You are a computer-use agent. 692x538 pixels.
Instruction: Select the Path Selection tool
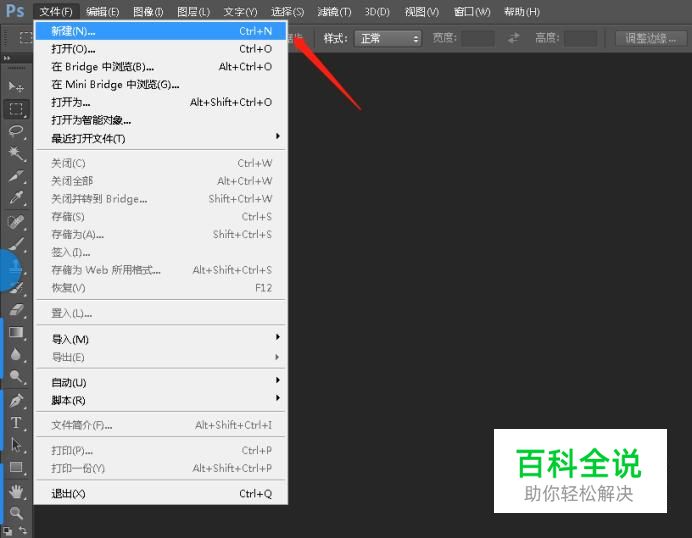16,444
